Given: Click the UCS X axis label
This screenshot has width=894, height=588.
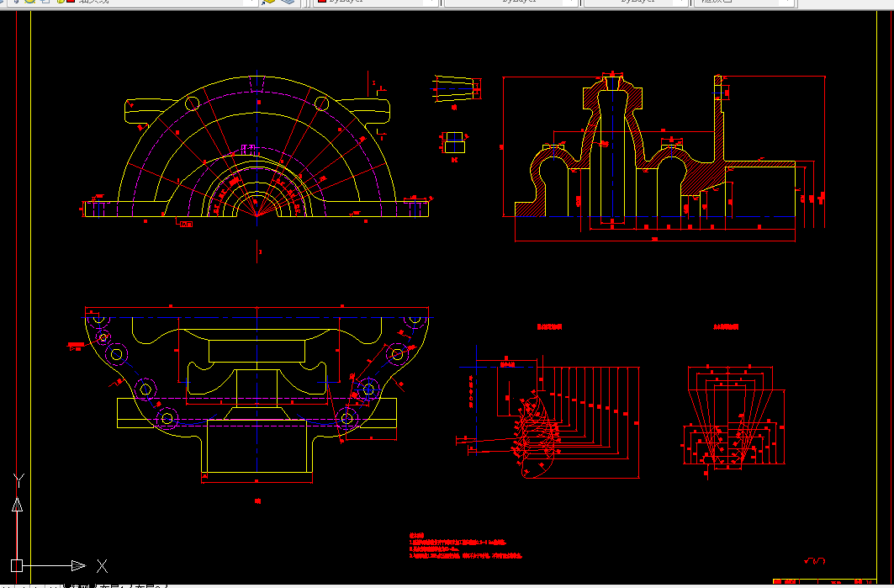Looking at the screenshot, I should pyautogui.click(x=102, y=566).
